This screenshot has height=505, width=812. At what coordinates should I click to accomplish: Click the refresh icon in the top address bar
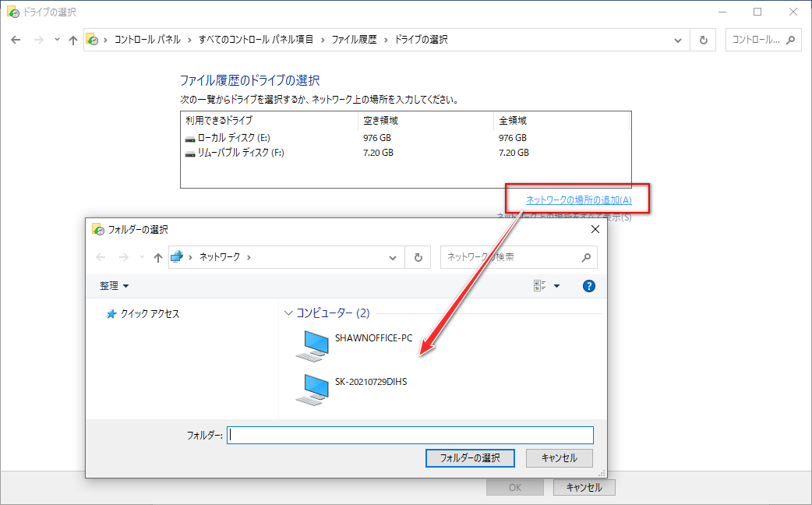(x=704, y=39)
